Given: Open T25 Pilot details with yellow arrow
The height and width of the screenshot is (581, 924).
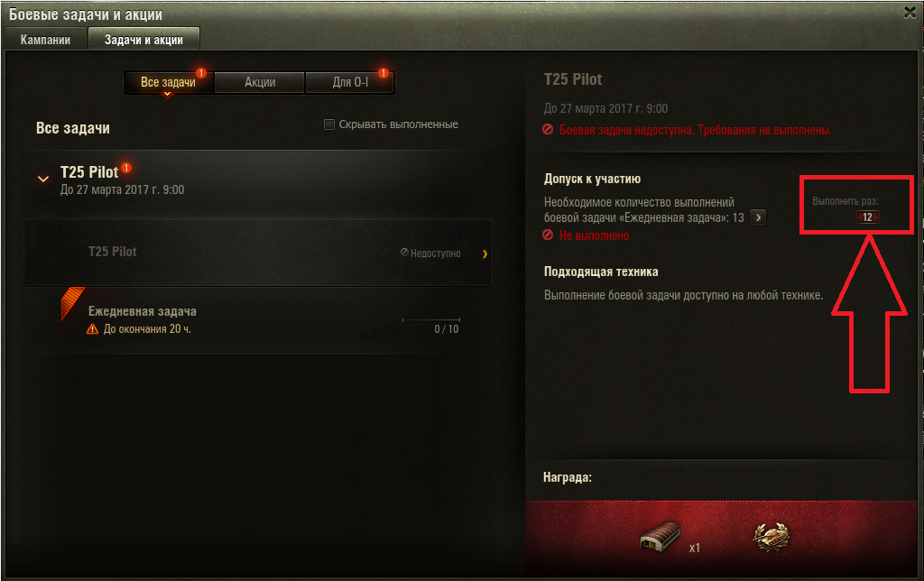Looking at the screenshot, I should click(485, 254).
